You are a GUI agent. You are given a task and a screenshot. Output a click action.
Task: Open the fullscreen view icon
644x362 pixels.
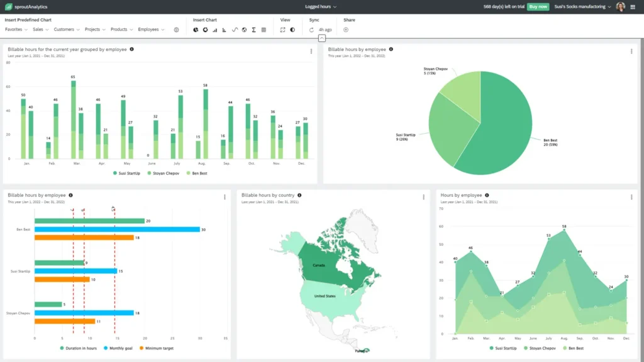pos(283,30)
